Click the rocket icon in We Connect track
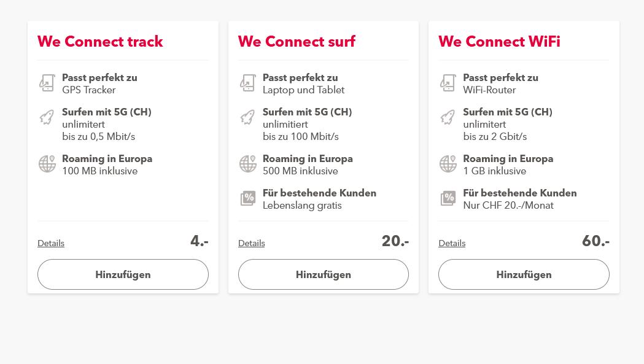 coord(47,117)
